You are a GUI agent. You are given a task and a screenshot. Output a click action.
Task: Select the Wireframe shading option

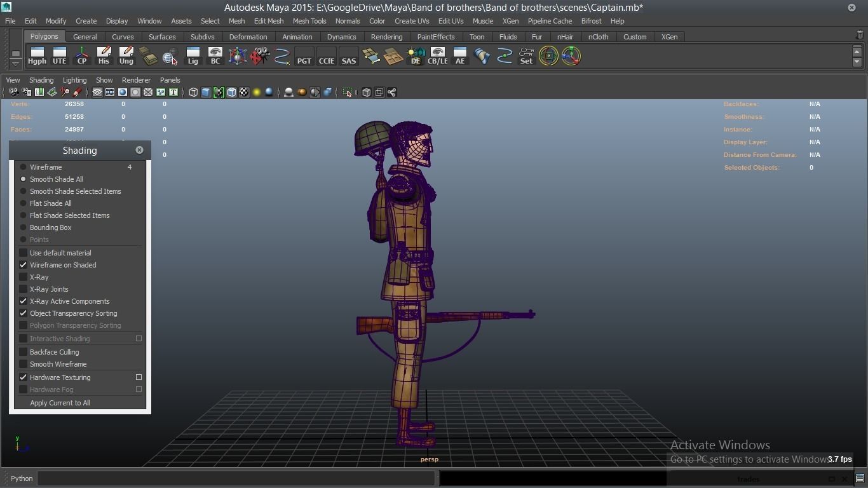[x=46, y=167]
